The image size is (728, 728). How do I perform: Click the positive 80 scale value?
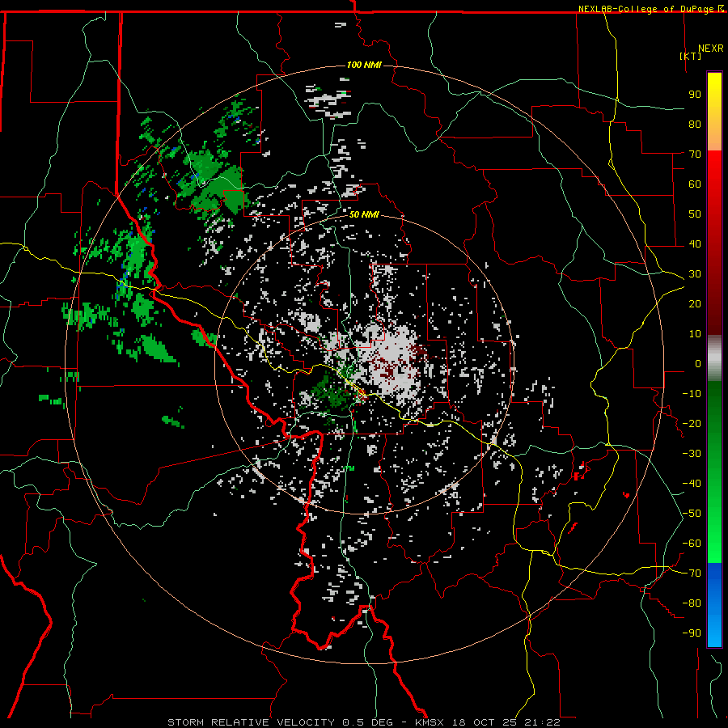[695, 125]
